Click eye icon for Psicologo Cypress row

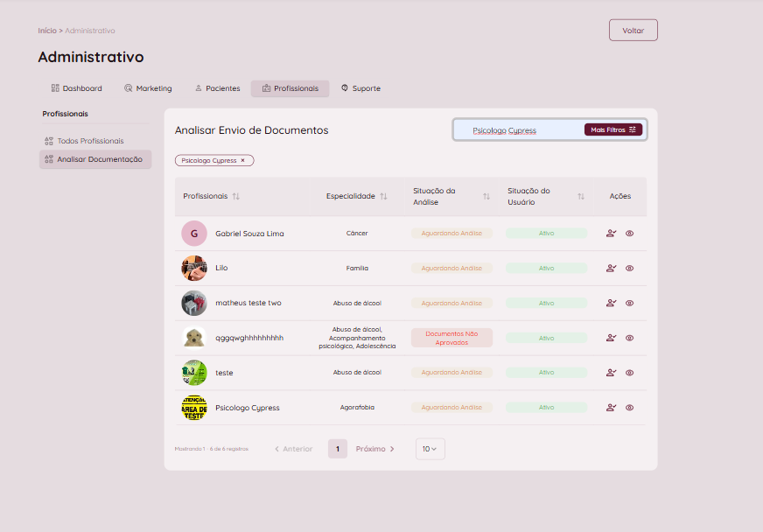click(x=629, y=408)
